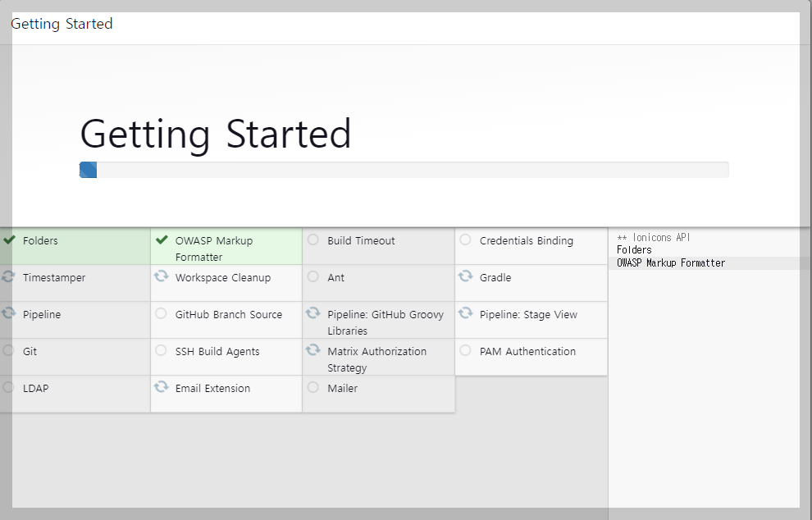
Task: Click the 'Timestamper' plugin name
Action: (x=54, y=277)
